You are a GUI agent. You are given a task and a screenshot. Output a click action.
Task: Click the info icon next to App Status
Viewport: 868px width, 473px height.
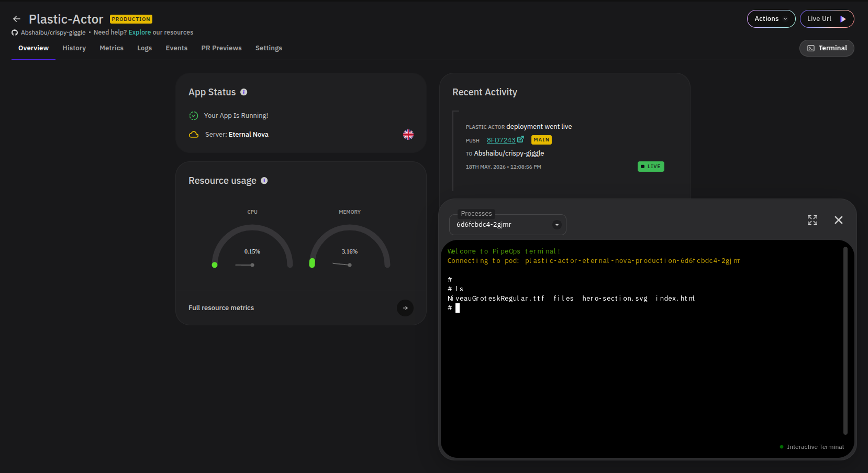(244, 92)
